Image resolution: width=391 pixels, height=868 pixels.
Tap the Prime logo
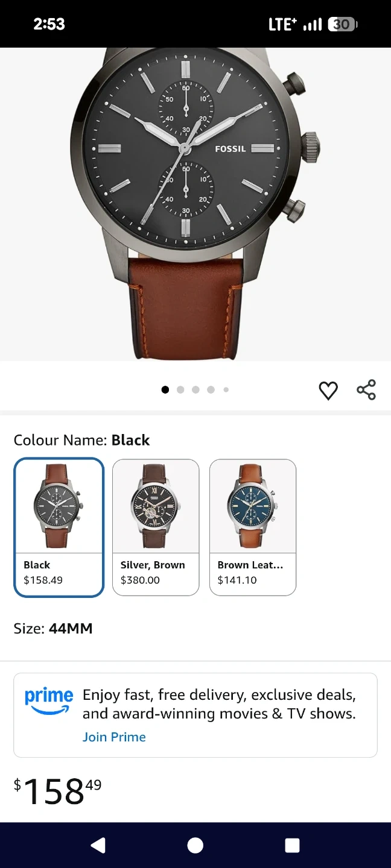(49, 701)
